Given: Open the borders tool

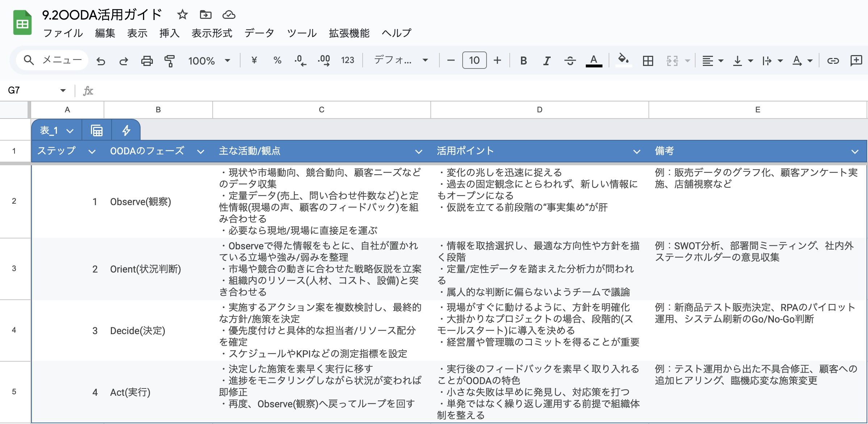Looking at the screenshot, I should [648, 61].
